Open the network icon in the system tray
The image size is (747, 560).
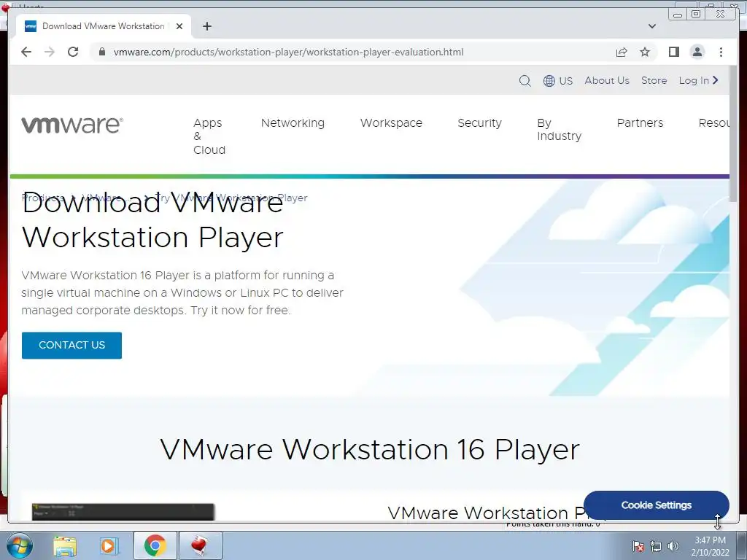pos(656,546)
